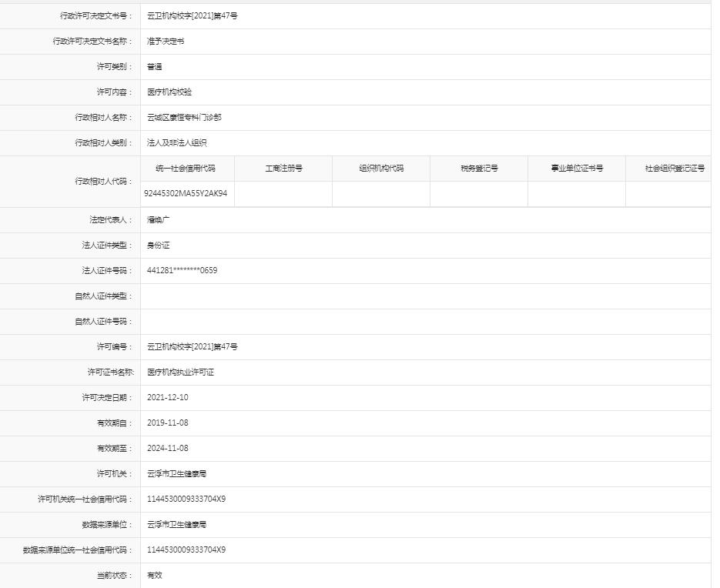Select the label 自然人证件号码
Screen dimensions: 720x588
(103, 321)
